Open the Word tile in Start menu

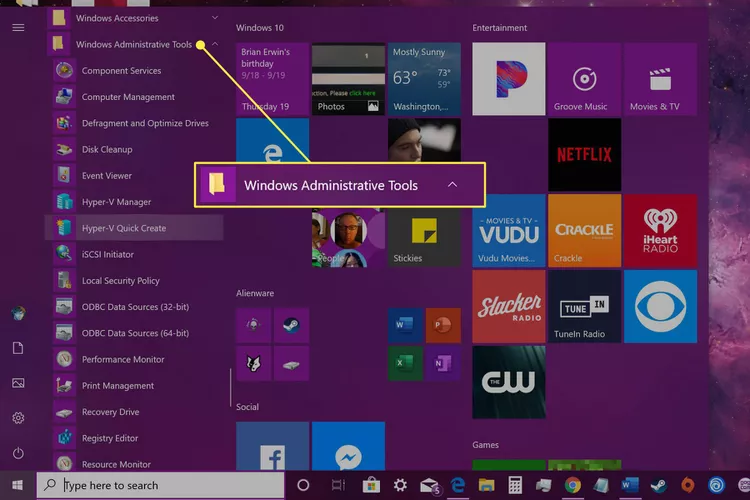405,325
